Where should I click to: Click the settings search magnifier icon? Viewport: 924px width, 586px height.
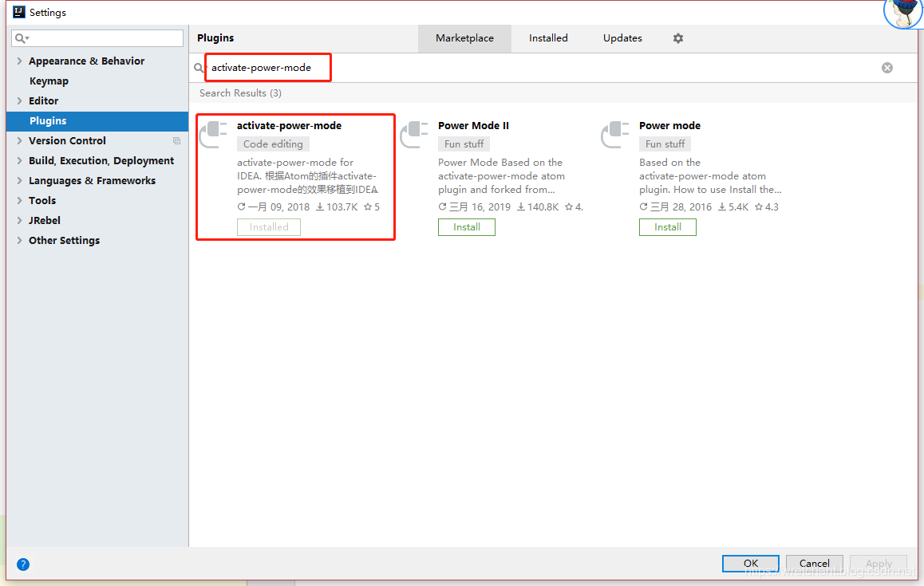point(22,38)
